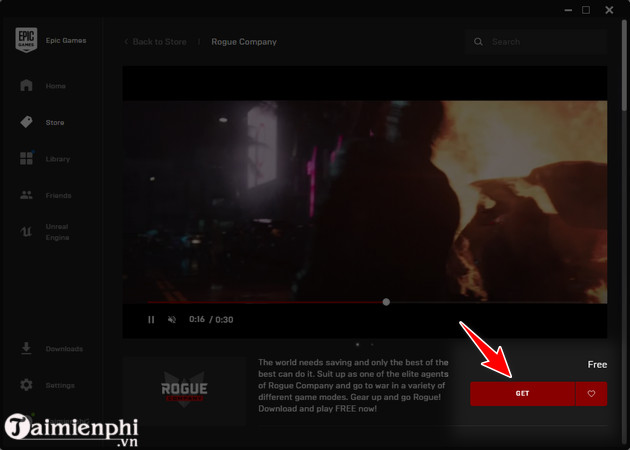
Task: Click the Rogue Company breadcrumb title
Action: click(244, 42)
